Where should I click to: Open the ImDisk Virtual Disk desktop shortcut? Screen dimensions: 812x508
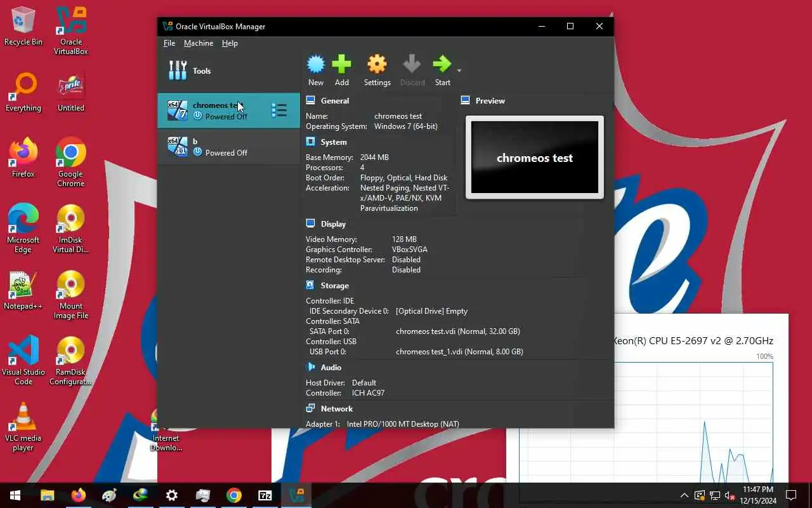coord(71,229)
